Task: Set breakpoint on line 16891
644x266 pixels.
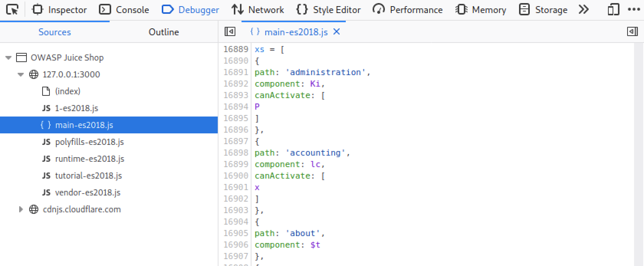Action: [x=236, y=72]
